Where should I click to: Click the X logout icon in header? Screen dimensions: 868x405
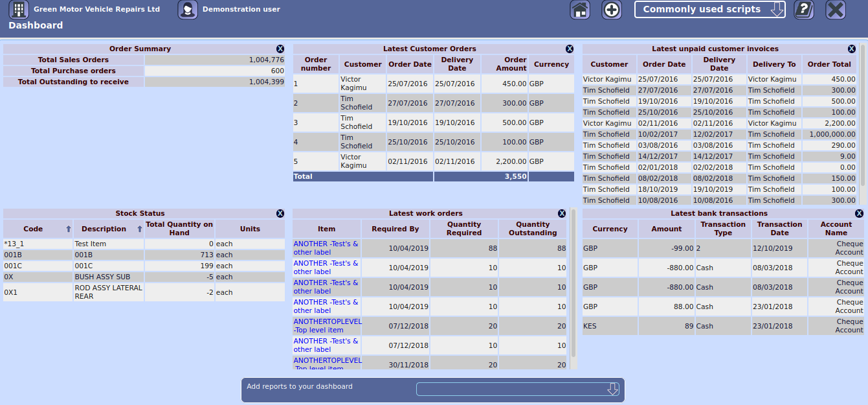point(836,10)
